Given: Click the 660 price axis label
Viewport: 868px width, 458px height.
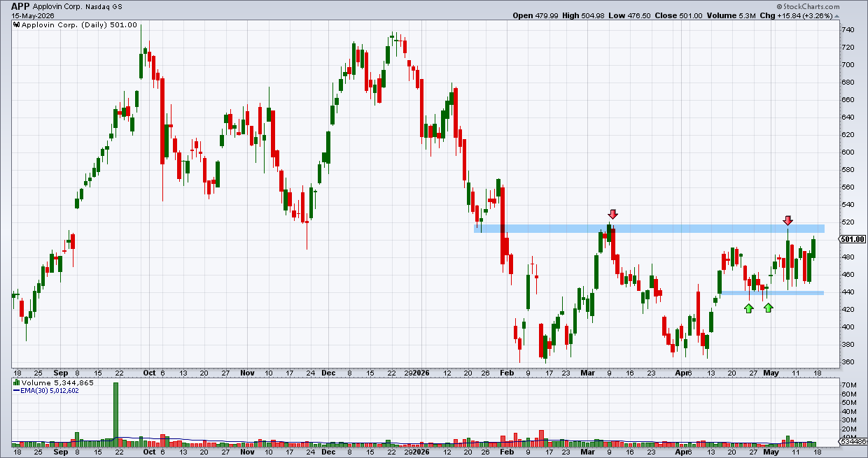Looking at the screenshot, I should coord(848,100).
